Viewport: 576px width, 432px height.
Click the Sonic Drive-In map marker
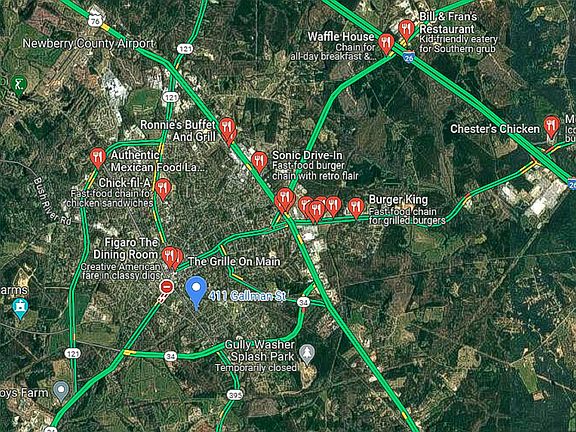pos(259,162)
